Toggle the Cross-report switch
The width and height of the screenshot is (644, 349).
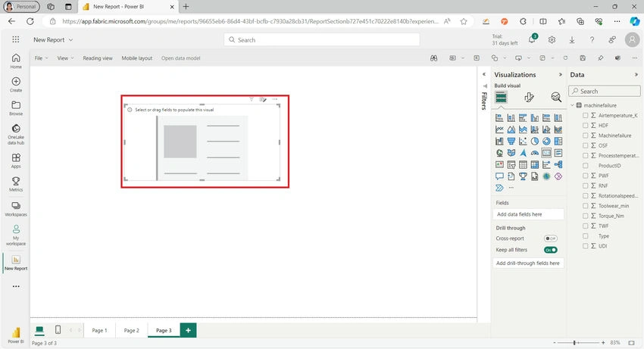[550, 238]
